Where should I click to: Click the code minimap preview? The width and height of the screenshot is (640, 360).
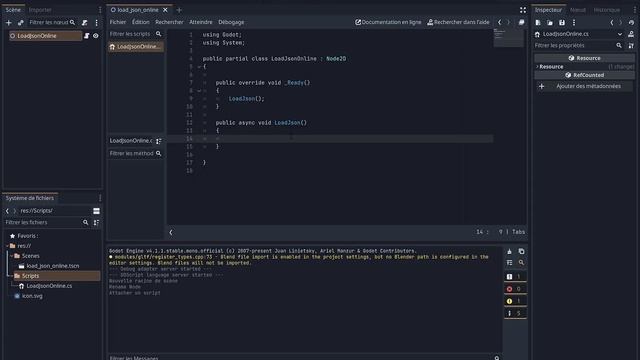pyautogui.click(x=508, y=38)
